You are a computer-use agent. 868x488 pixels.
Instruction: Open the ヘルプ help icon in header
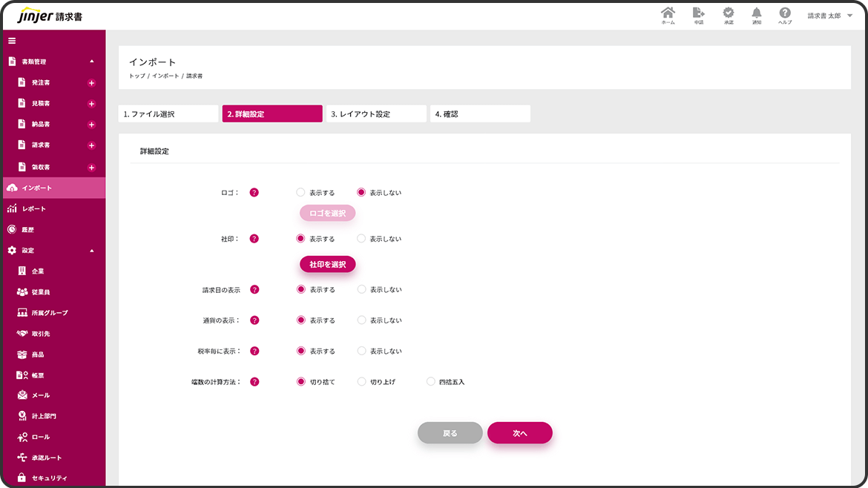(x=784, y=14)
